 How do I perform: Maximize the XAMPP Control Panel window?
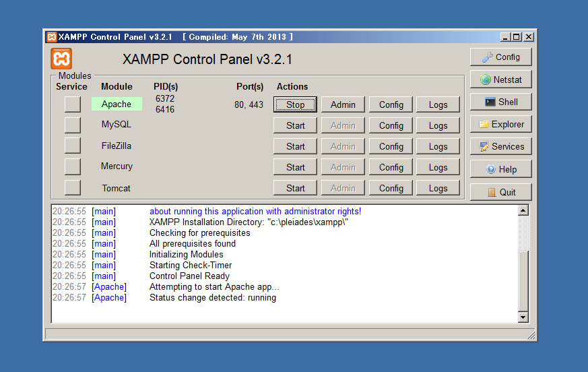click(517, 37)
